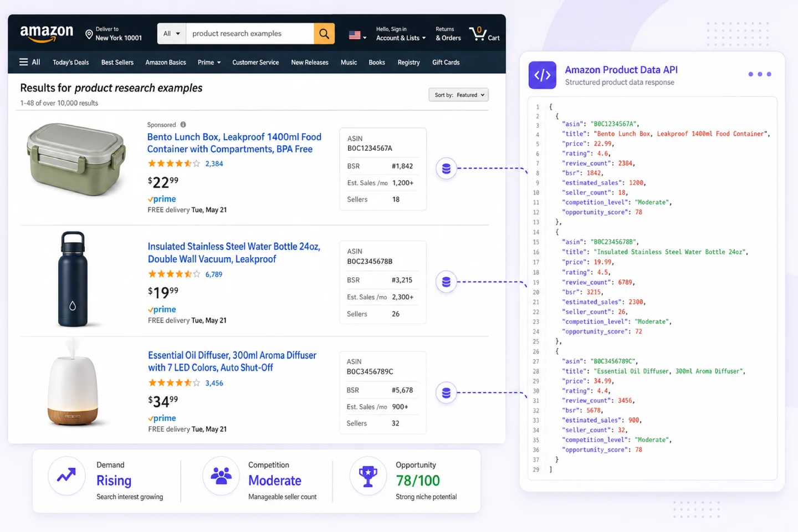Open the bento lunch box product image
The width and height of the screenshot is (798, 532).
(x=76, y=160)
